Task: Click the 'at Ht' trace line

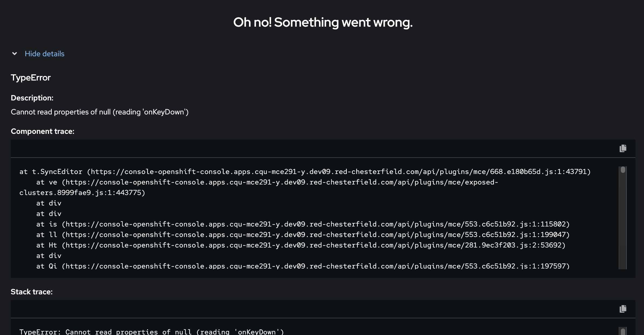Action: coord(300,245)
